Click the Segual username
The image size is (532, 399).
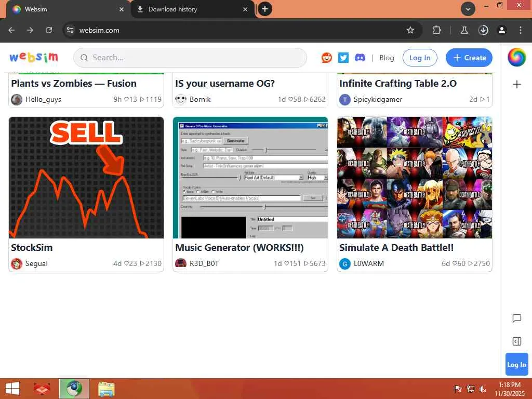37,263
